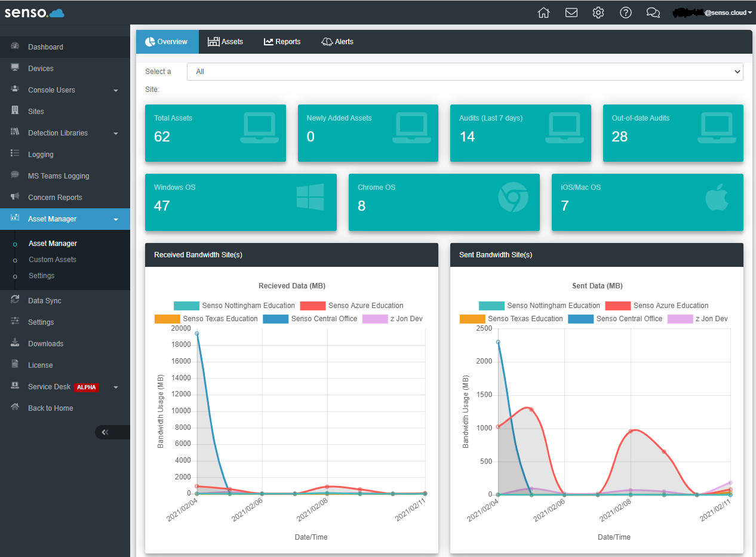The image size is (756, 557).
Task: Open the chat bubbles icon
Action: point(653,13)
